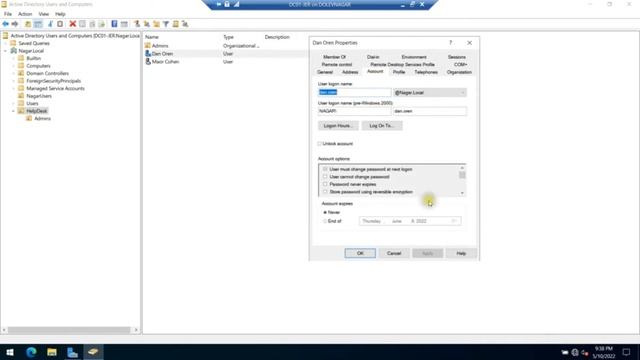Viewport: 640px width, 360px height.
Task: Toggle the Show/Hide Console Tree toolbar icon
Action: (x=38, y=24)
